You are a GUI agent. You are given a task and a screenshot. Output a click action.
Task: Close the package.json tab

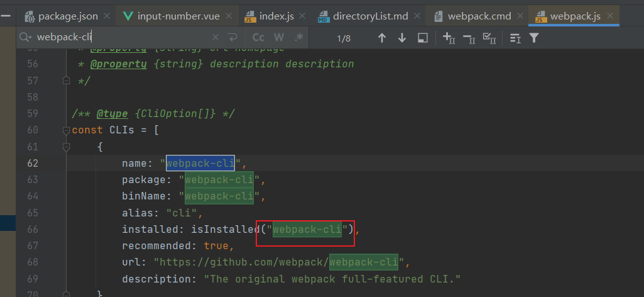click(107, 16)
